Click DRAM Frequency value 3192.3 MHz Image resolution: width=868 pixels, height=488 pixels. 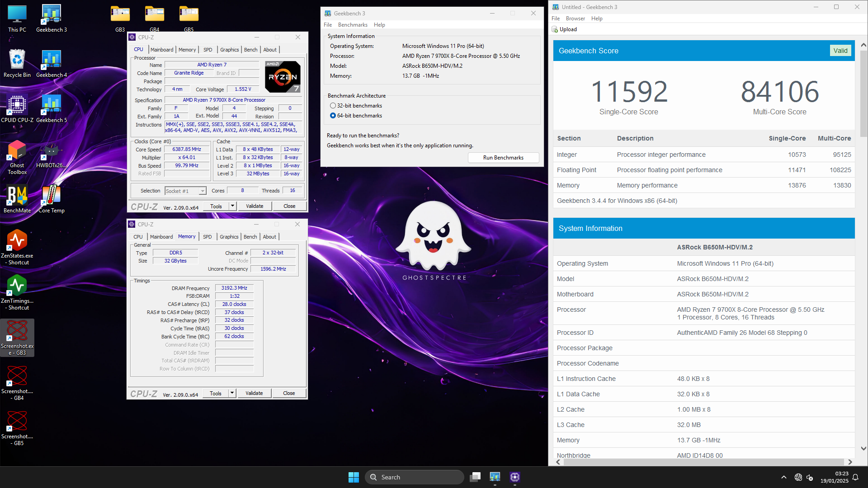(x=234, y=288)
